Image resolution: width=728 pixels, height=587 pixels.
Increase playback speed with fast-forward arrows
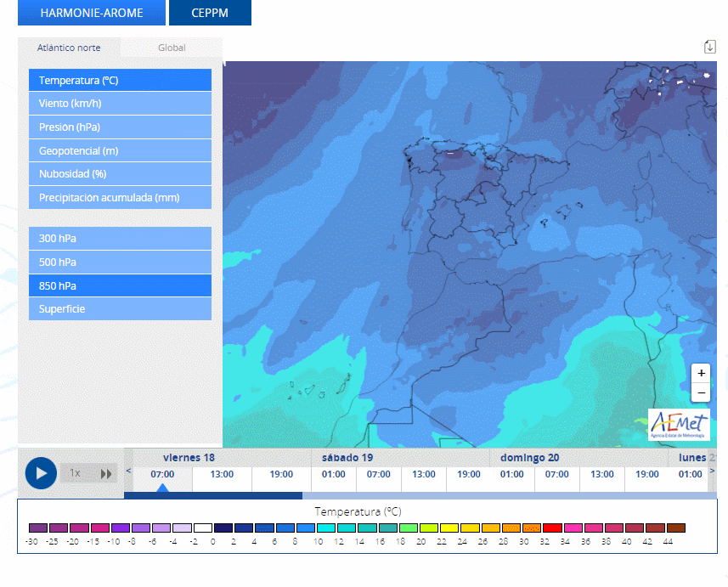click(106, 473)
